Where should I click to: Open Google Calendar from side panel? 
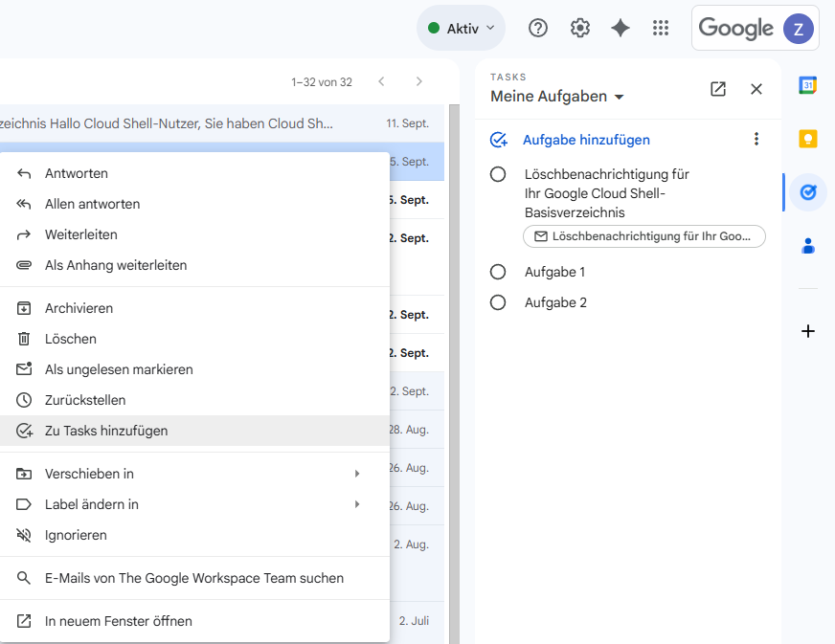coord(807,86)
